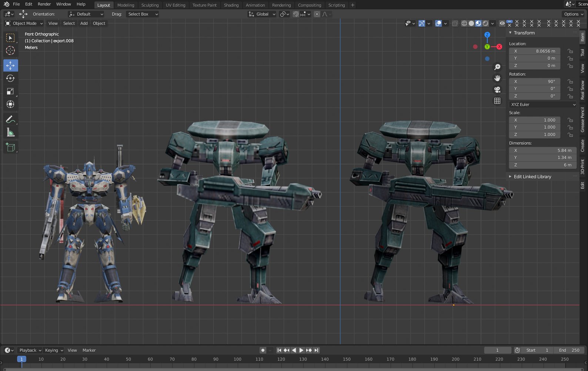Select the Add Cube tool
The width and height of the screenshot is (588, 371).
point(10,147)
